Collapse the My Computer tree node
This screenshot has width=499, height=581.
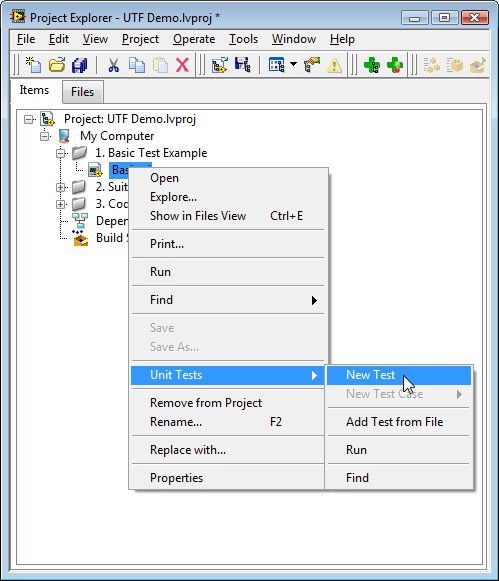[44, 136]
